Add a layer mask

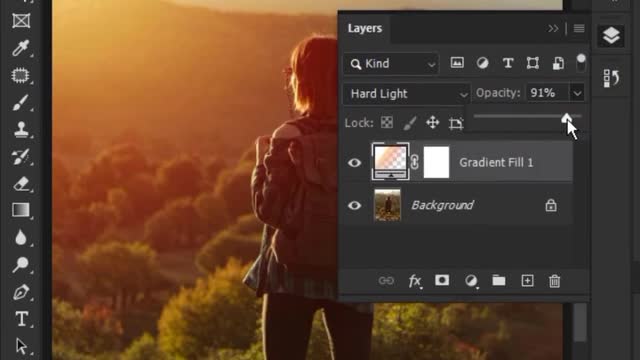pyautogui.click(x=442, y=280)
